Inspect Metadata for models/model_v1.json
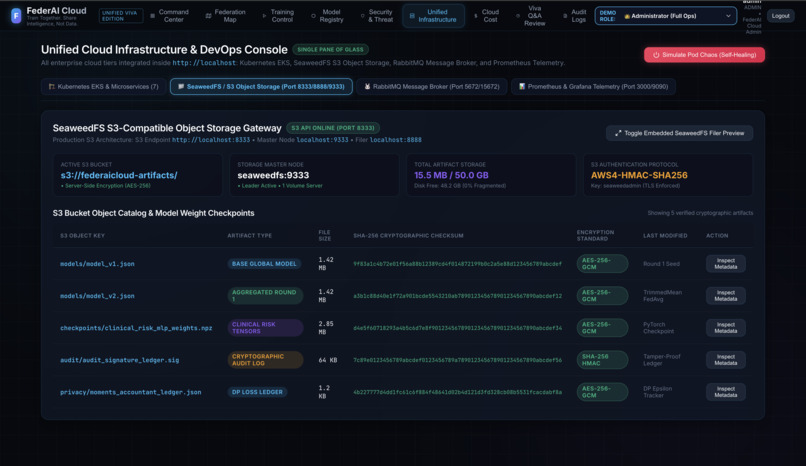 click(x=725, y=264)
